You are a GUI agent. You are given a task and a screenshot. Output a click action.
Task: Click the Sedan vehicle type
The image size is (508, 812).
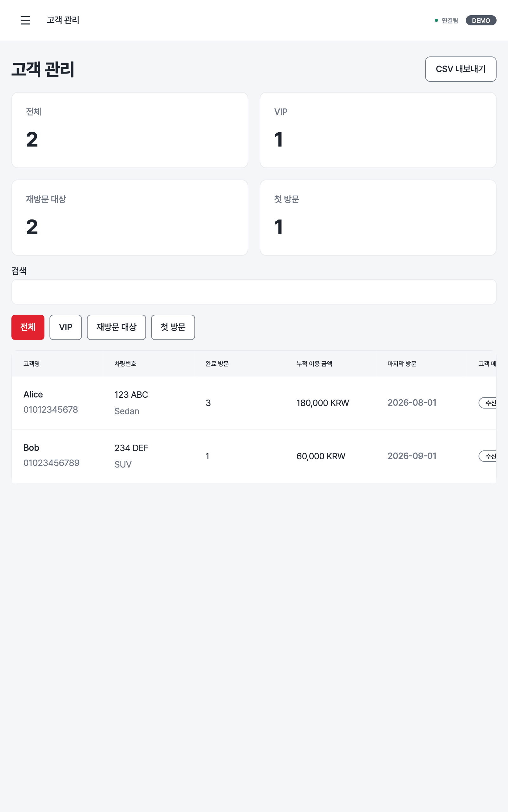(x=127, y=411)
